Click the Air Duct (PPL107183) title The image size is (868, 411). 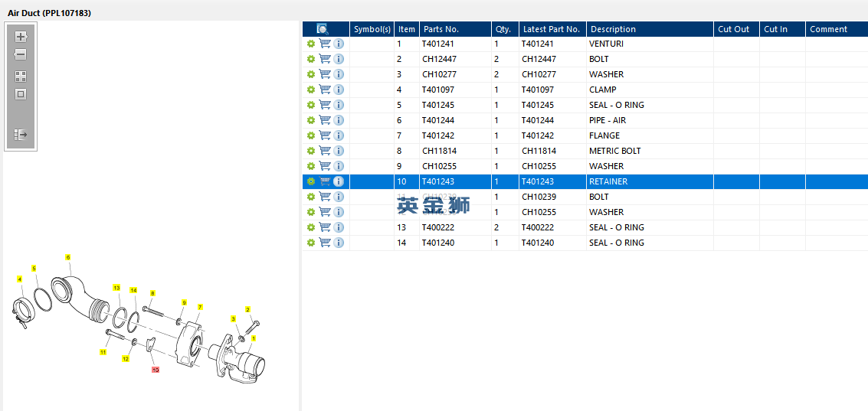pos(49,13)
